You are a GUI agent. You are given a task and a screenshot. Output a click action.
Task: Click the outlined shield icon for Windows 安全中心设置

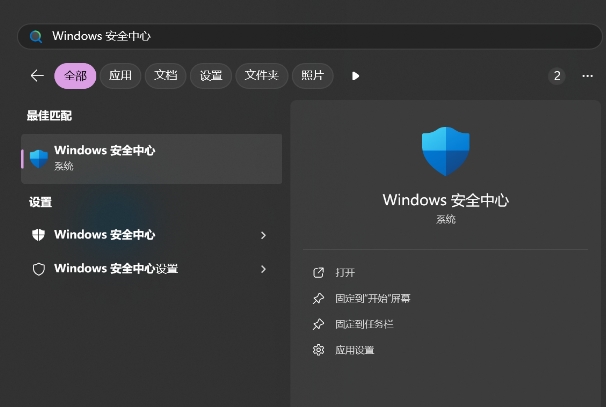coord(39,269)
